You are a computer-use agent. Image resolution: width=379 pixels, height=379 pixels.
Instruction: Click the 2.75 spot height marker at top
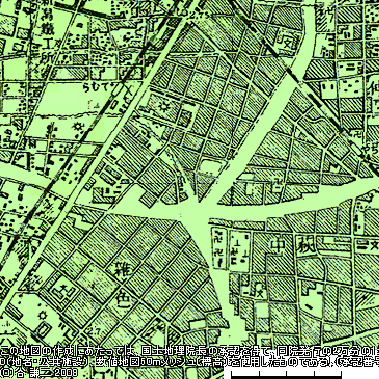coord(196,15)
